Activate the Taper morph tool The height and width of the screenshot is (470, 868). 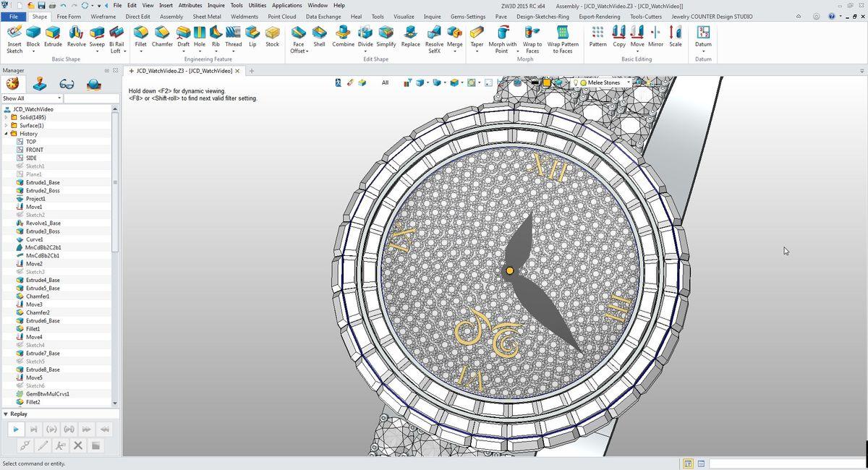point(477,38)
